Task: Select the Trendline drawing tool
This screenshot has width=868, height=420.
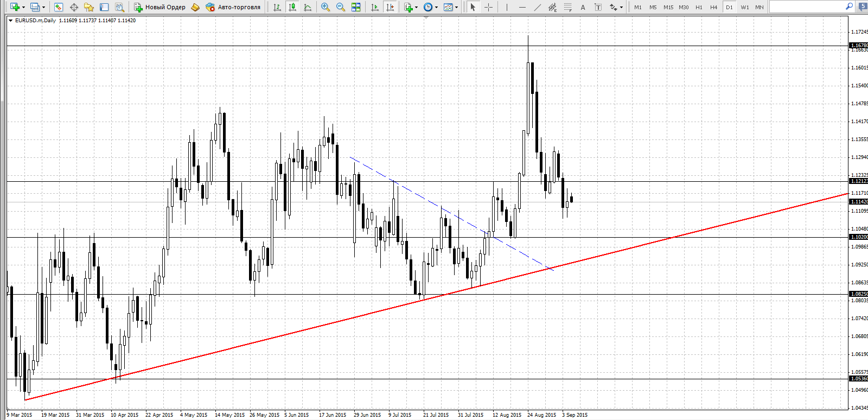Action: [x=537, y=7]
